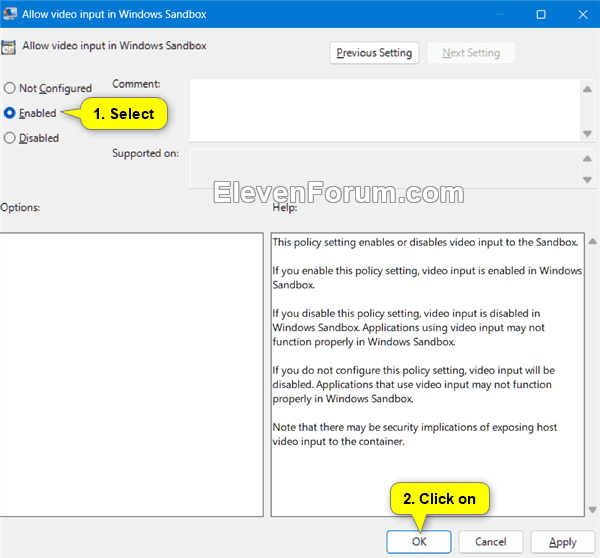
Task: Click Supported on scroll down arrow
Action: tap(587, 179)
